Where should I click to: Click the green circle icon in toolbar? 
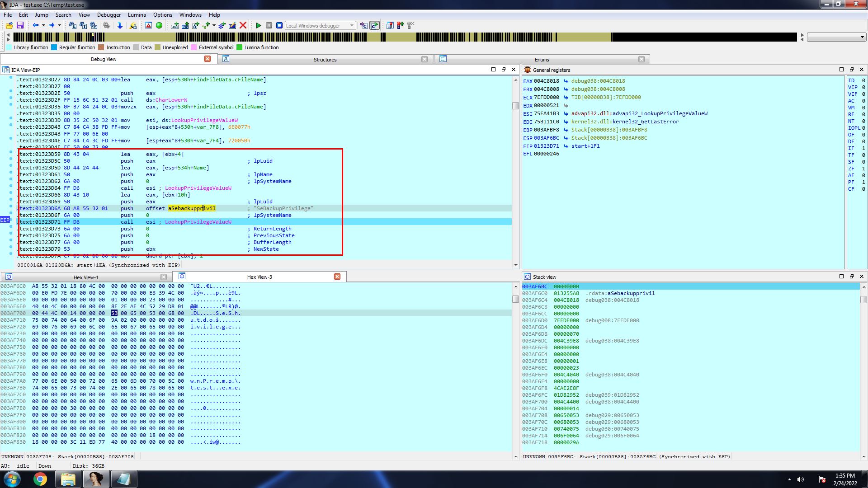159,25
